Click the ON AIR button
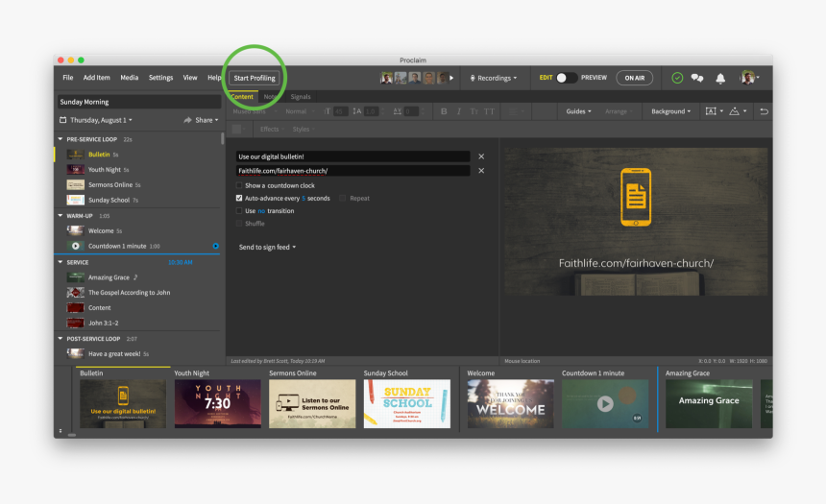This screenshot has width=826, height=504. [634, 78]
